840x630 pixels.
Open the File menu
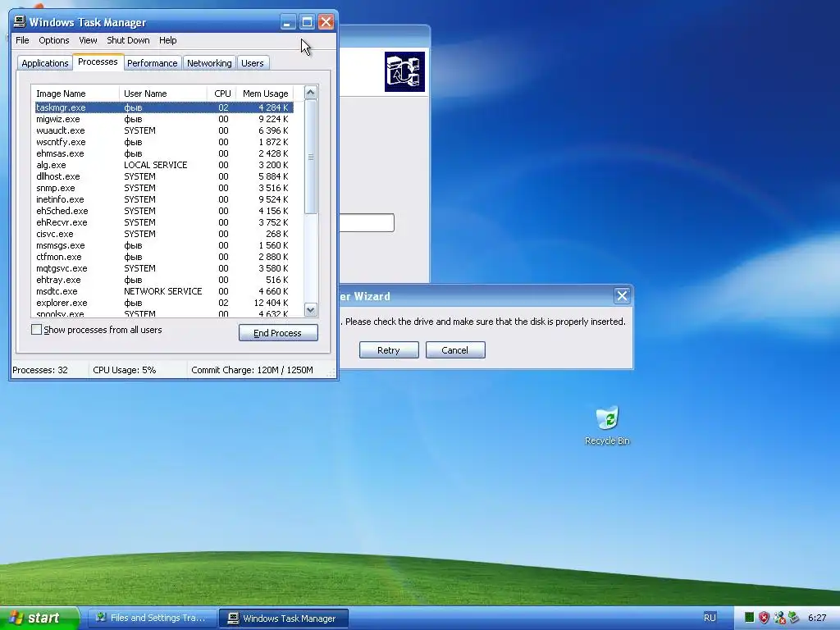coord(22,40)
